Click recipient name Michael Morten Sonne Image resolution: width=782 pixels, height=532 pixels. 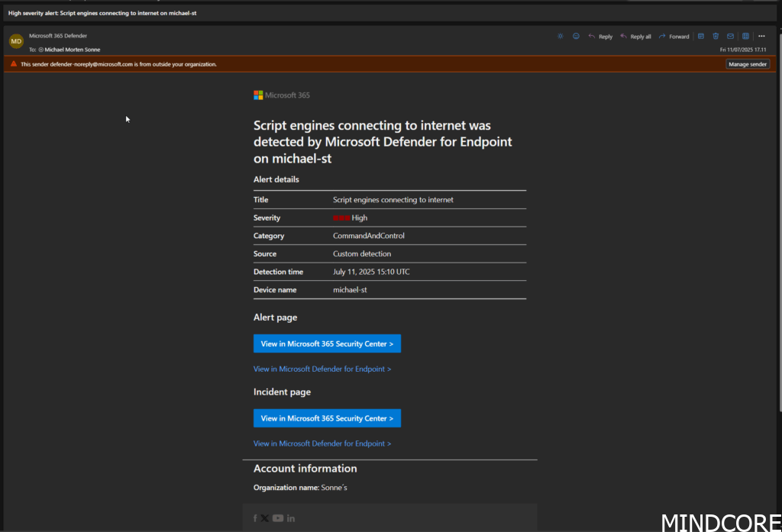coord(73,50)
